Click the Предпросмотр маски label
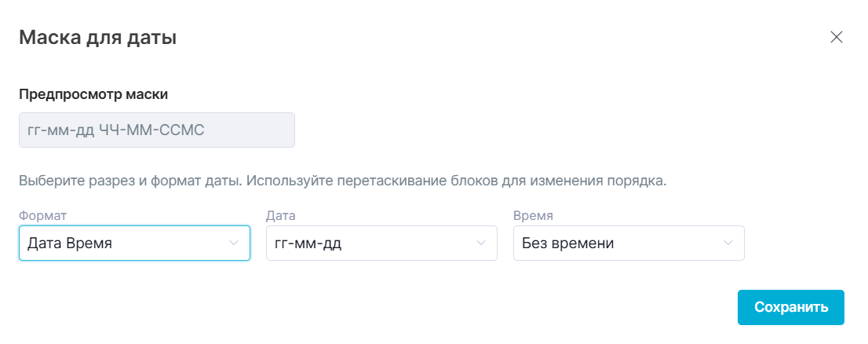 [93, 94]
